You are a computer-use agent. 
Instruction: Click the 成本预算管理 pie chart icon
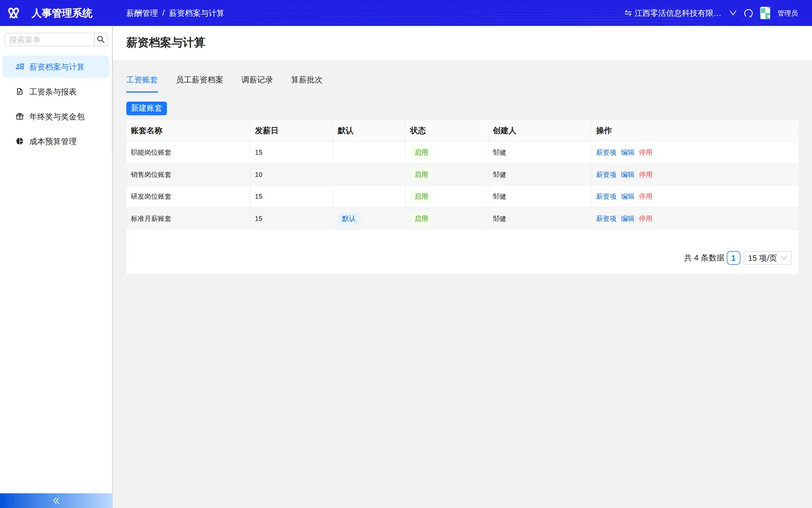[20, 141]
